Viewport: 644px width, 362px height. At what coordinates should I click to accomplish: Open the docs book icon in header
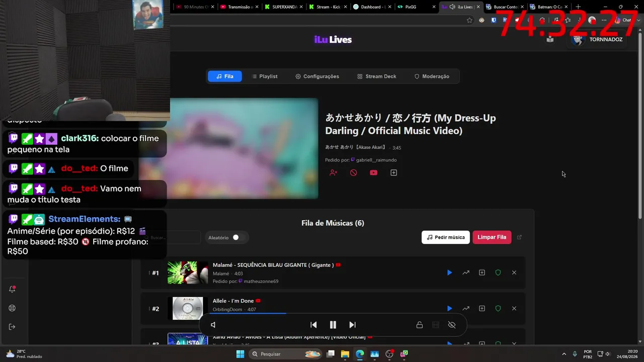click(x=550, y=39)
